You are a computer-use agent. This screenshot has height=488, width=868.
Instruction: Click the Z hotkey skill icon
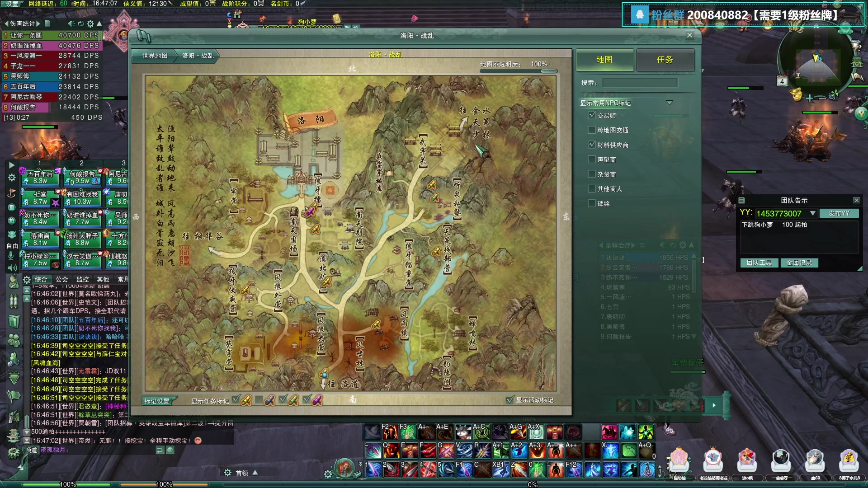click(519, 469)
